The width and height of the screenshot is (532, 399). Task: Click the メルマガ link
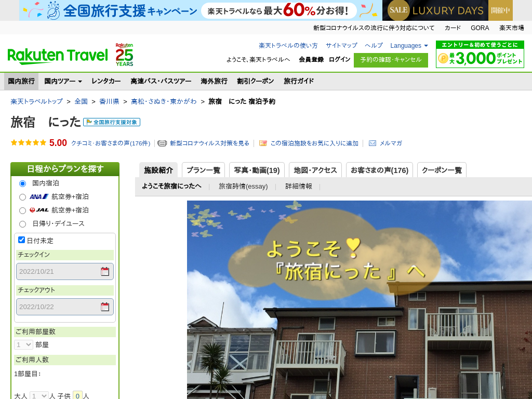391,143
